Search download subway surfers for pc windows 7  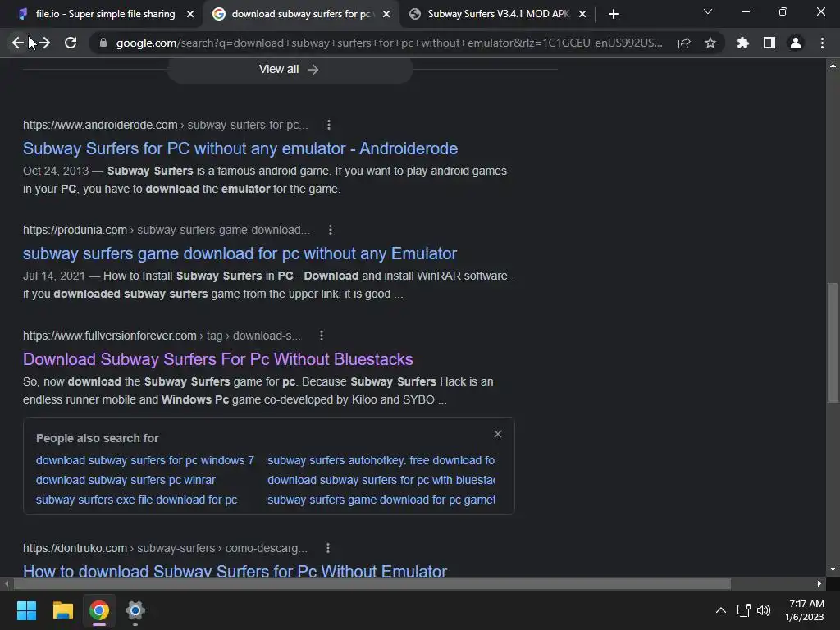(144, 460)
